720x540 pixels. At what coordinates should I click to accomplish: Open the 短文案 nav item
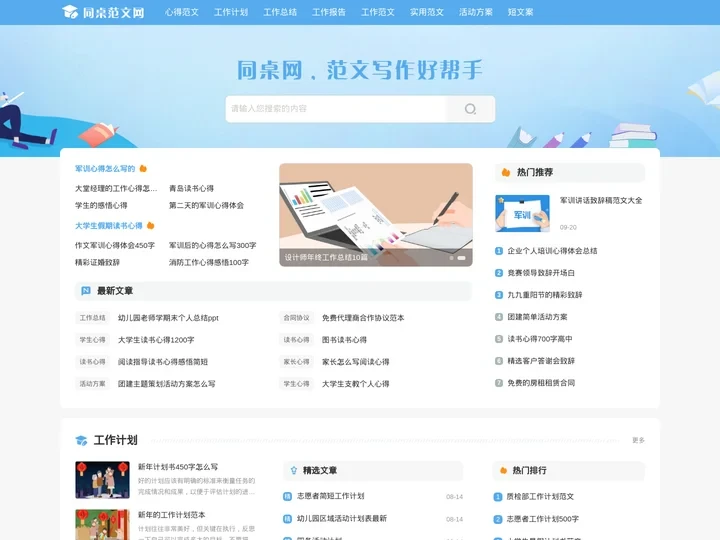pos(521,12)
